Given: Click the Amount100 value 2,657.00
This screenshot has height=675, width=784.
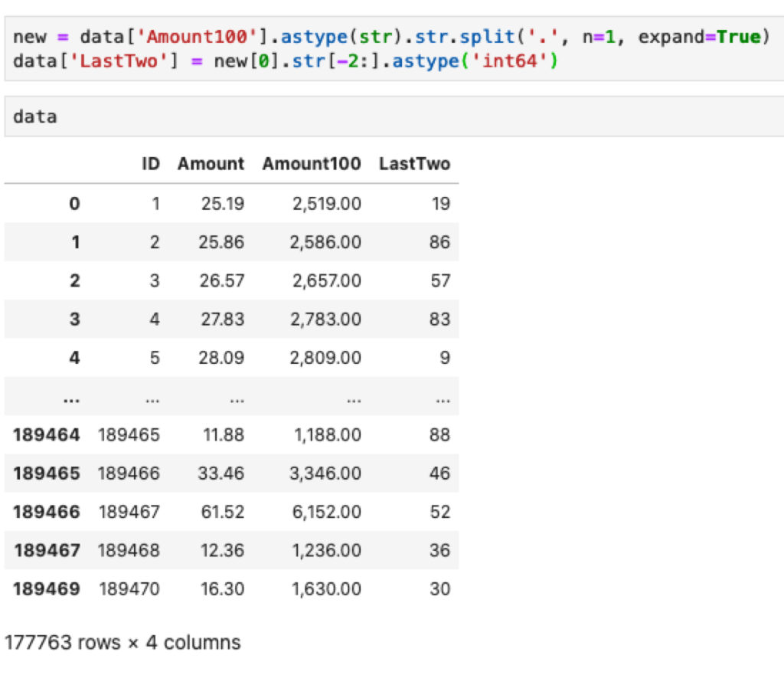Looking at the screenshot, I should click(x=326, y=280).
